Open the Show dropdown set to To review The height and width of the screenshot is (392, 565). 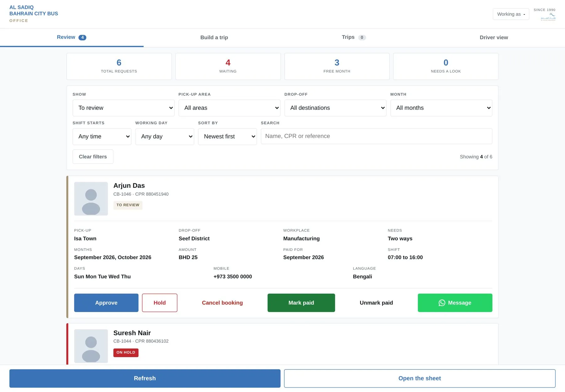tap(123, 108)
